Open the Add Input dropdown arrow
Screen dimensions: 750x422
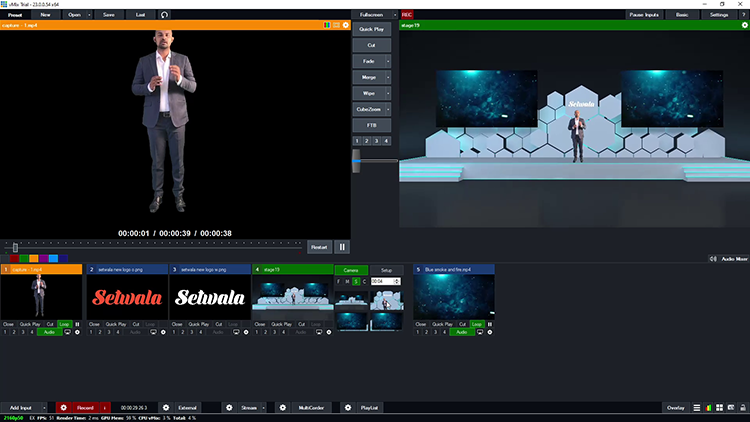click(44, 408)
